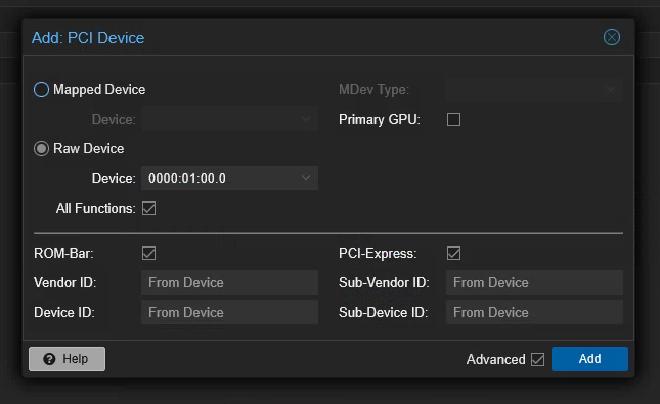The height and width of the screenshot is (404, 660).
Task: Select the Raw Device radio option
Action: click(x=41, y=149)
